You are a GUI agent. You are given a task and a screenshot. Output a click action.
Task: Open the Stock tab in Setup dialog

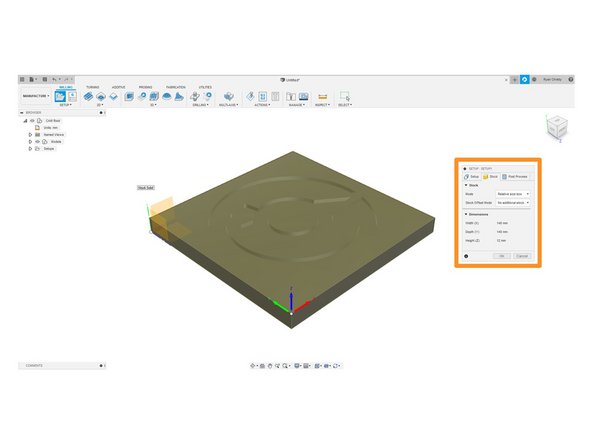click(x=490, y=176)
